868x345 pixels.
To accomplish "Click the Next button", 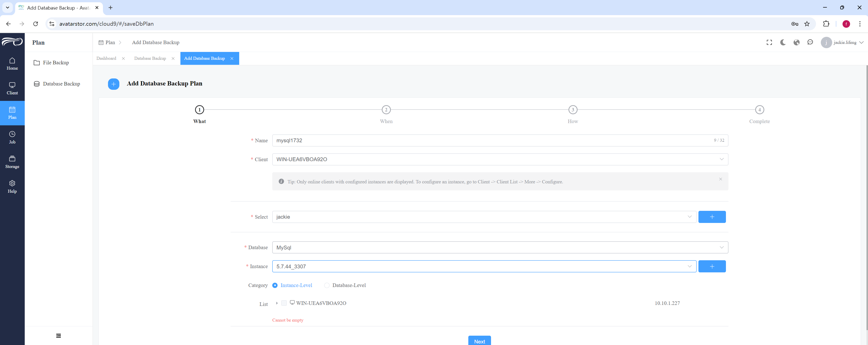I will pyautogui.click(x=479, y=341).
